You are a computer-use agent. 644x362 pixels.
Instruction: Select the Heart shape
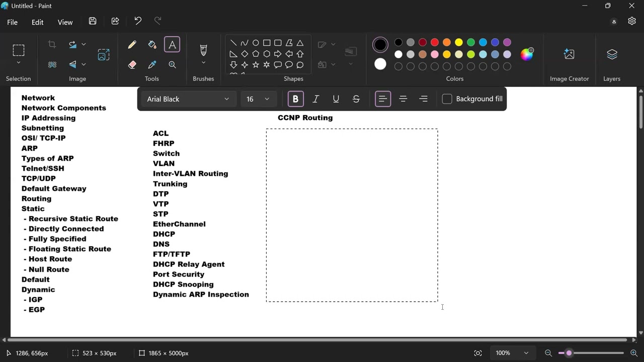pyautogui.click(x=234, y=74)
